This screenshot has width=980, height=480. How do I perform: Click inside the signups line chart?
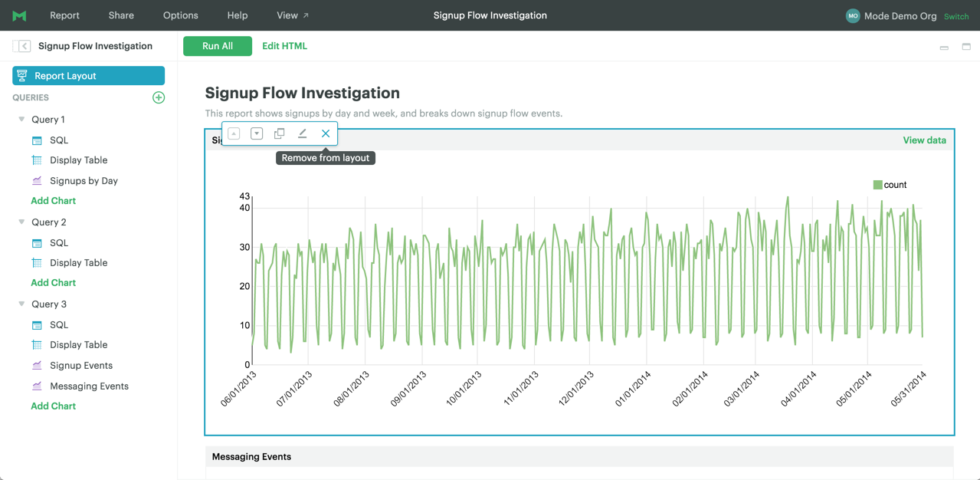587,281
